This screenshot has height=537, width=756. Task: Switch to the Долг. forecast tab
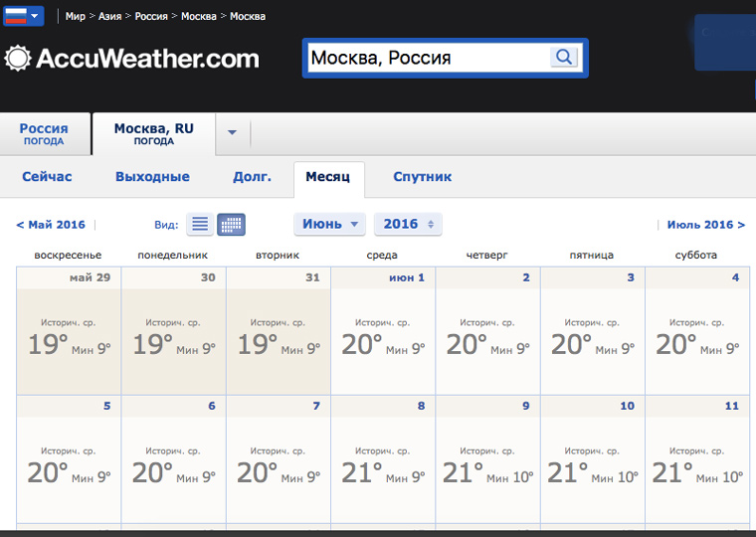[x=252, y=177]
